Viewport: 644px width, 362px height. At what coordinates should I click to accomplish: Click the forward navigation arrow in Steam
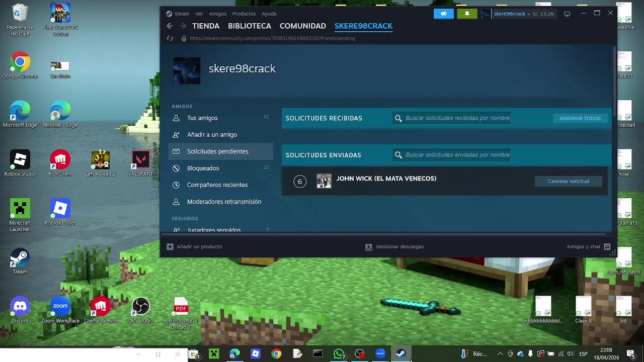click(183, 26)
